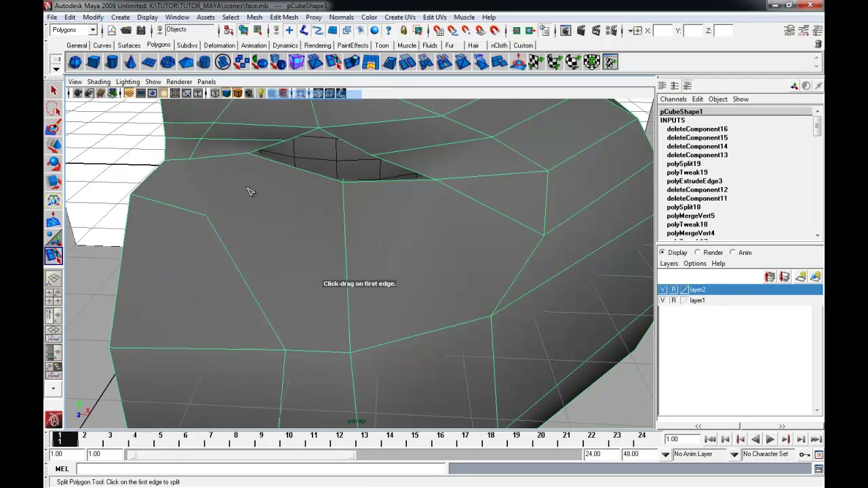Select the arrow Select tool
The width and height of the screenshot is (868, 488).
(x=54, y=90)
